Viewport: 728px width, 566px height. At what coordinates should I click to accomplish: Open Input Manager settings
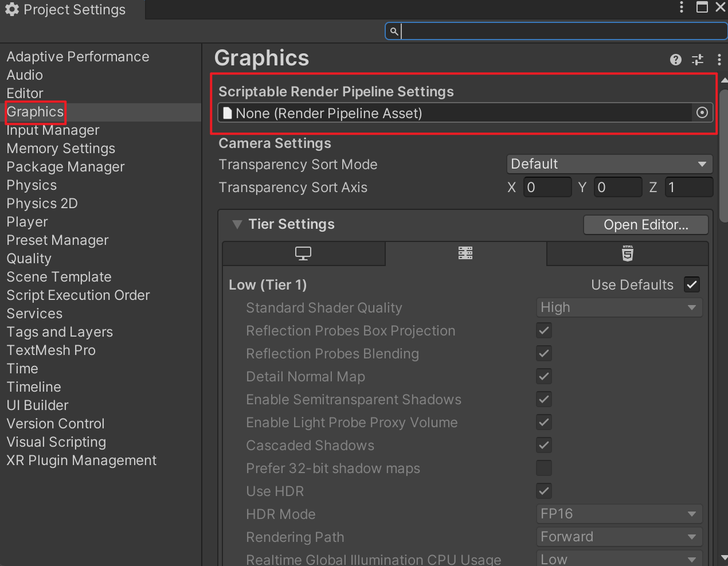pyautogui.click(x=53, y=130)
